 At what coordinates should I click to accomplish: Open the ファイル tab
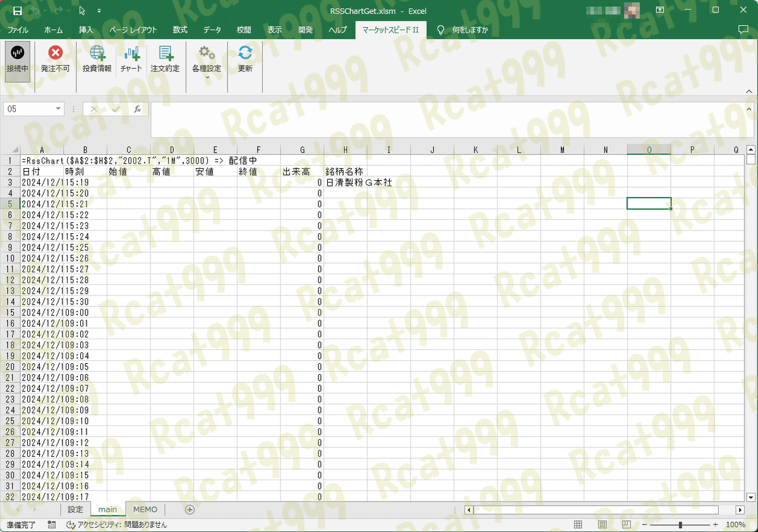tap(18, 30)
